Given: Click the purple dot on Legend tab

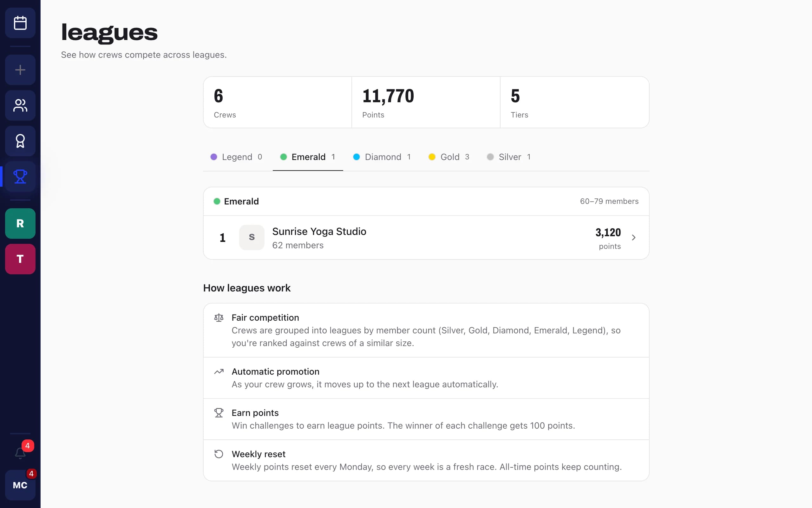Looking at the screenshot, I should [x=214, y=157].
